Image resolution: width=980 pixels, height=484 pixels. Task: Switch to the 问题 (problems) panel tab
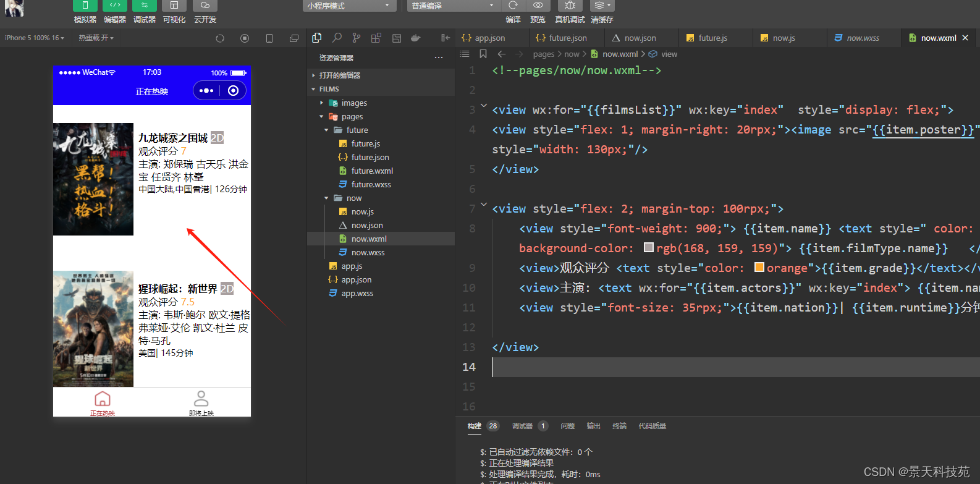568,426
